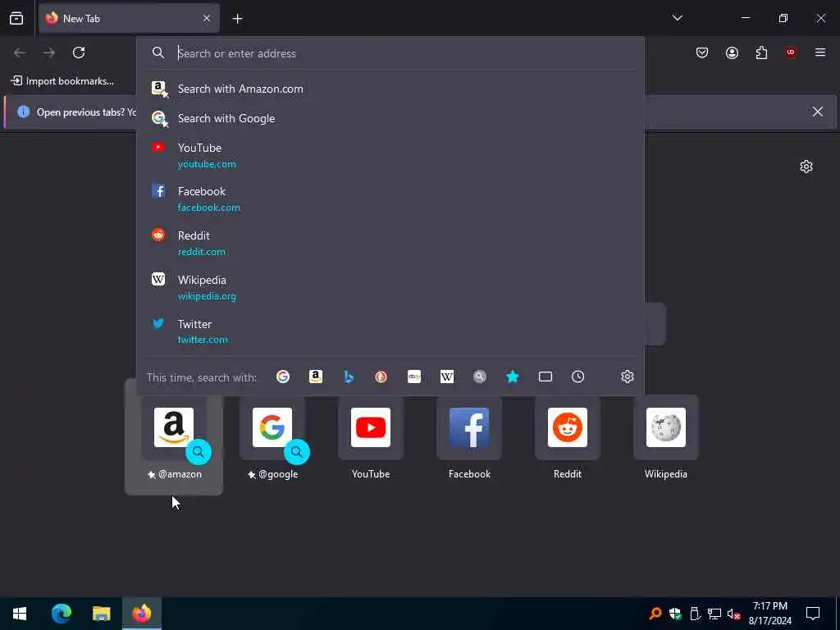
Task: Choose the Reddit reddit.com suggestion
Action: [390, 243]
